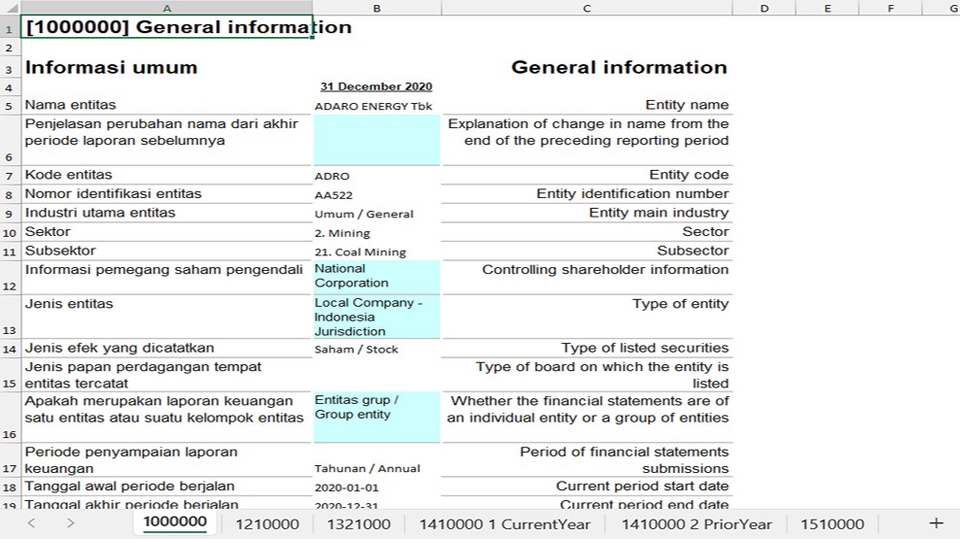This screenshot has width=960, height=539.
Task: Click the Select All corner triangle
Action: [x=11, y=9]
